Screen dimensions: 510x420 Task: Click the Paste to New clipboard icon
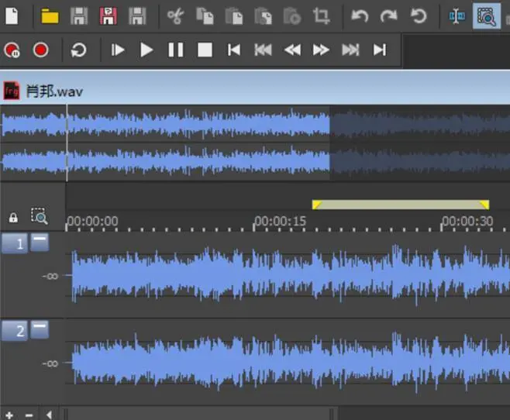coord(292,16)
